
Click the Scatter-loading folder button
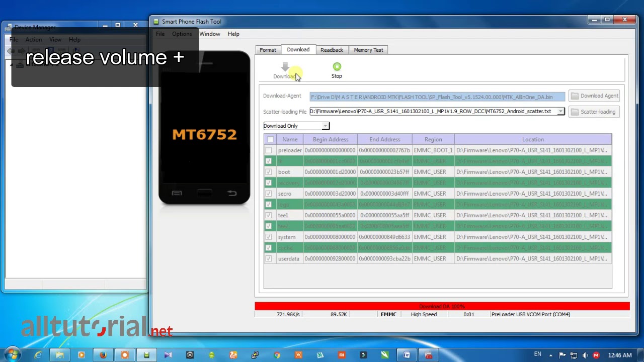pyautogui.click(x=594, y=112)
